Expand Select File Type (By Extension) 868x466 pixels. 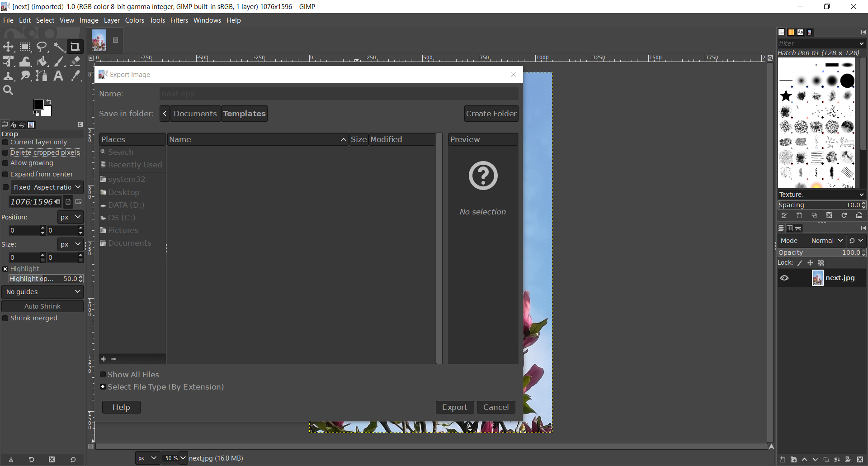pos(103,387)
